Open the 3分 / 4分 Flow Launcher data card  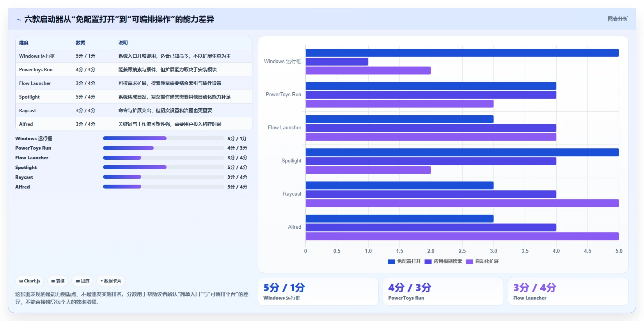(568, 291)
